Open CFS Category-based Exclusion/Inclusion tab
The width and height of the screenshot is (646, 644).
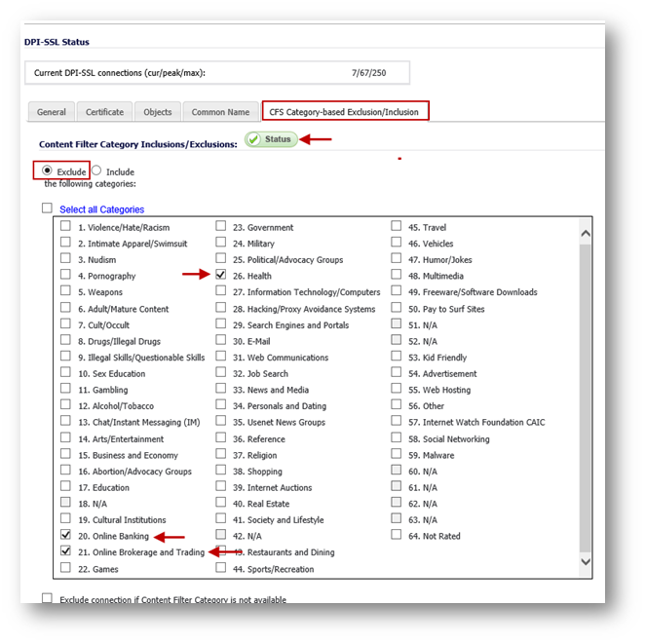[346, 112]
